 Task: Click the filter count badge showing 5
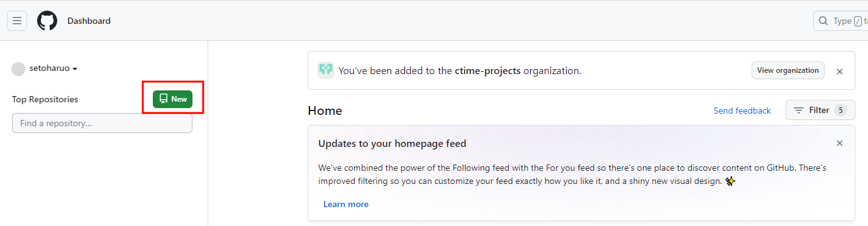(840, 110)
